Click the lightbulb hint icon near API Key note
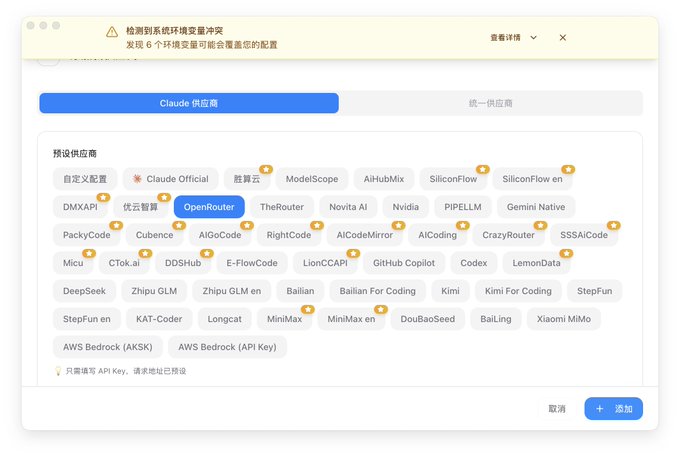The width and height of the screenshot is (680, 457). pyautogui.click(x=58, y=371)
